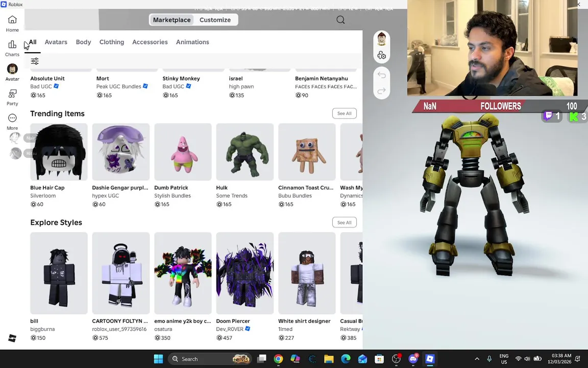Switch to the Customize toggle

215,20
